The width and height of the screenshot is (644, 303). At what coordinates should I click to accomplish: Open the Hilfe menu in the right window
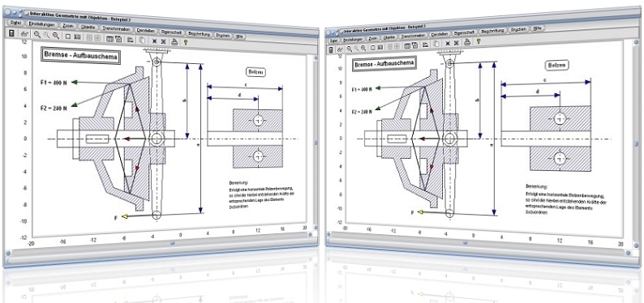[537, 28]
